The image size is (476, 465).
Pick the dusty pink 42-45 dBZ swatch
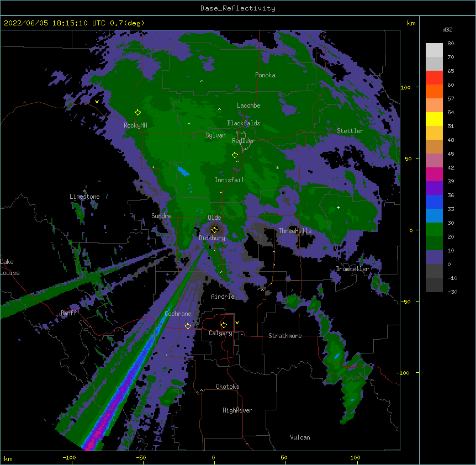click(434, 161)
